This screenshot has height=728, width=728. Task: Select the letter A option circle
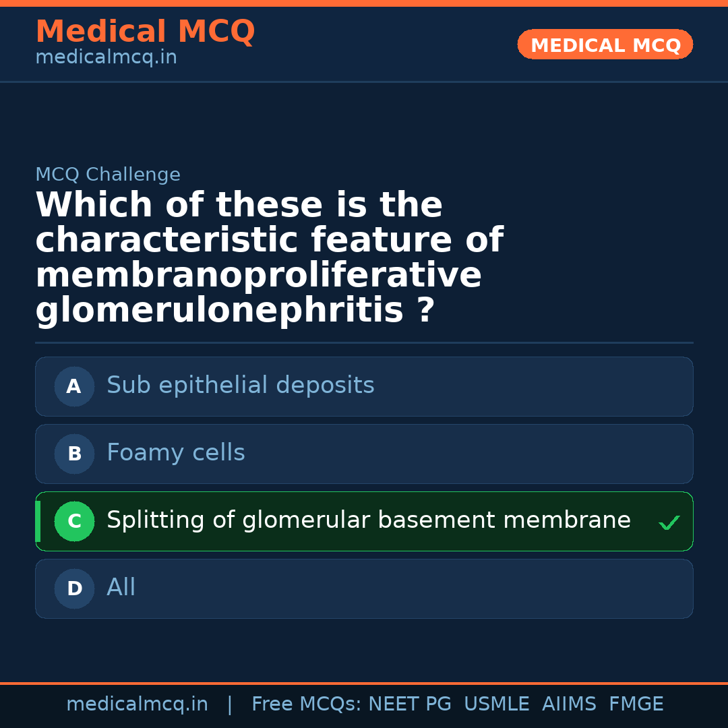[74, 387]
